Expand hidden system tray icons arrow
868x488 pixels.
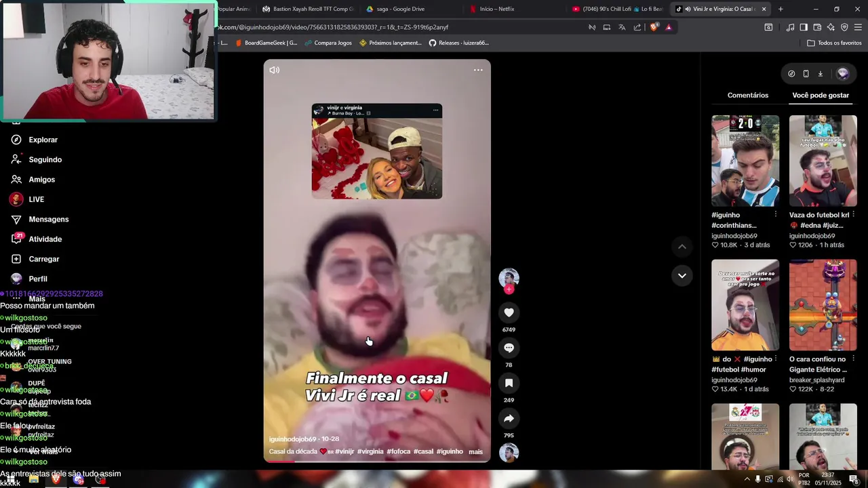747,479
